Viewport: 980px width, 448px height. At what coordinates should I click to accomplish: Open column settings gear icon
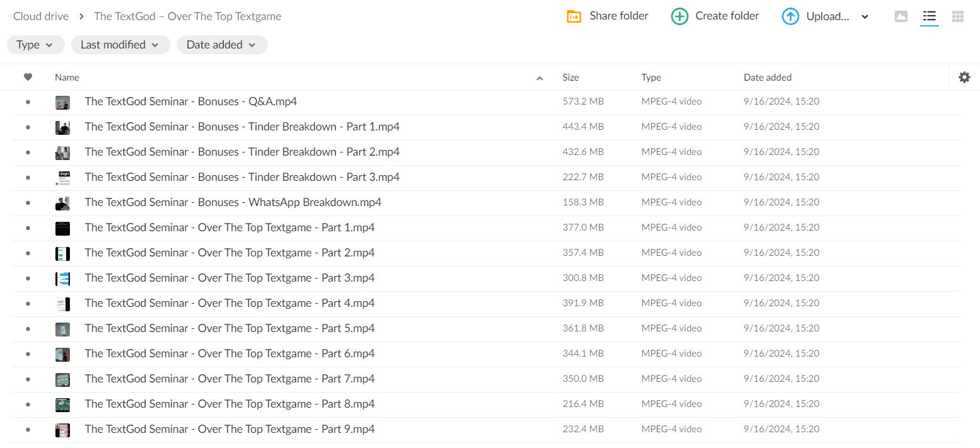point(964,77)
